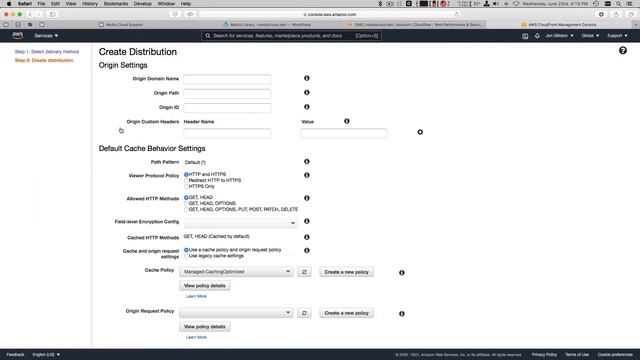The height and width of the screenshot is (360, 640).
Task: Open Origin Request Policy dropdown
Action: pyautogui.click(x=236, y=313)
